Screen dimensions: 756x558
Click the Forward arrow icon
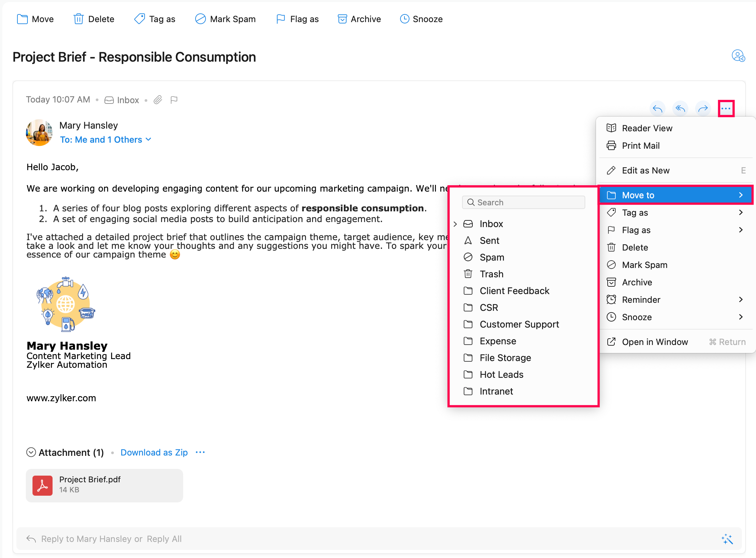(703, 109)
